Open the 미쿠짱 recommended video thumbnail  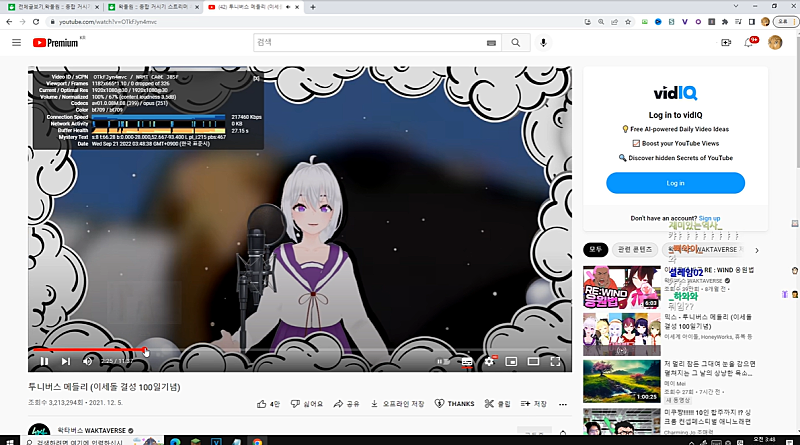coord(622,421)
